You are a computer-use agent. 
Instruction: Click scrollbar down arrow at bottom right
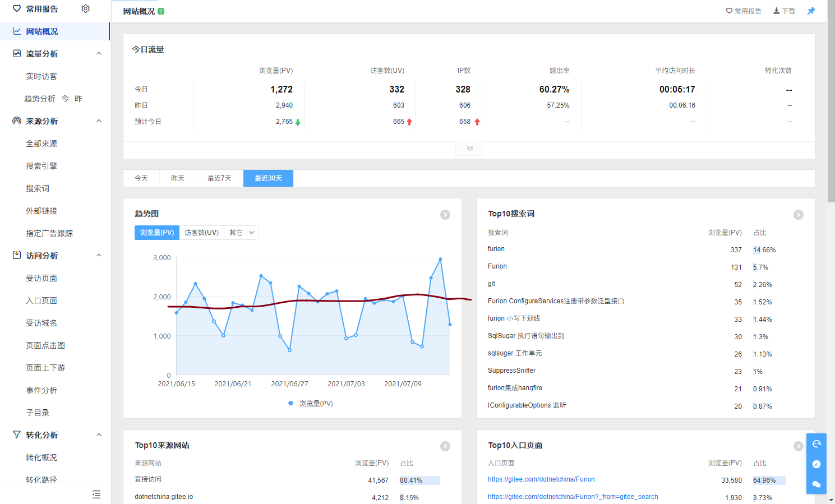tap(831, 500)
